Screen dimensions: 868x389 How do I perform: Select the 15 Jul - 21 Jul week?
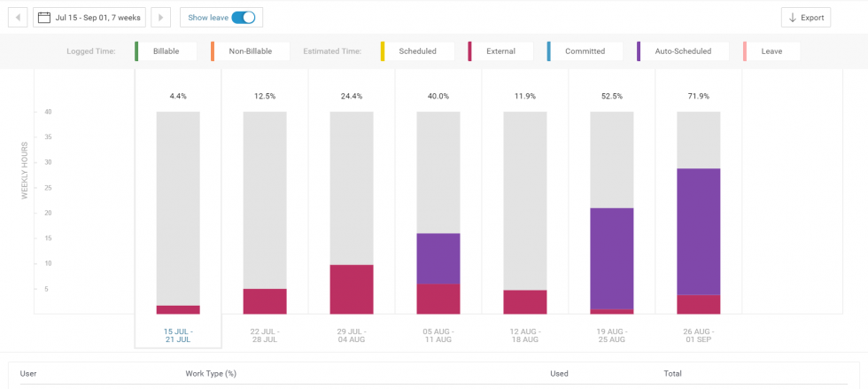178,335
